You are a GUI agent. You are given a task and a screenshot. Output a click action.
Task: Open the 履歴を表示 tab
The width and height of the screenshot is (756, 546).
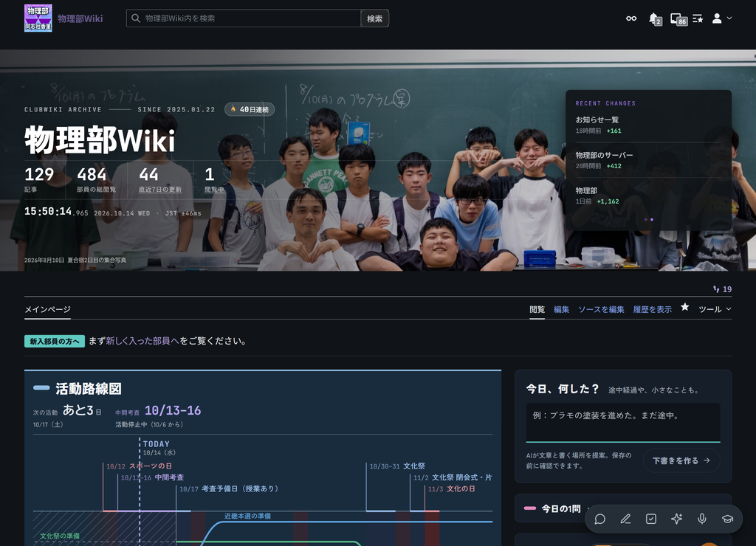pos(653,309)
